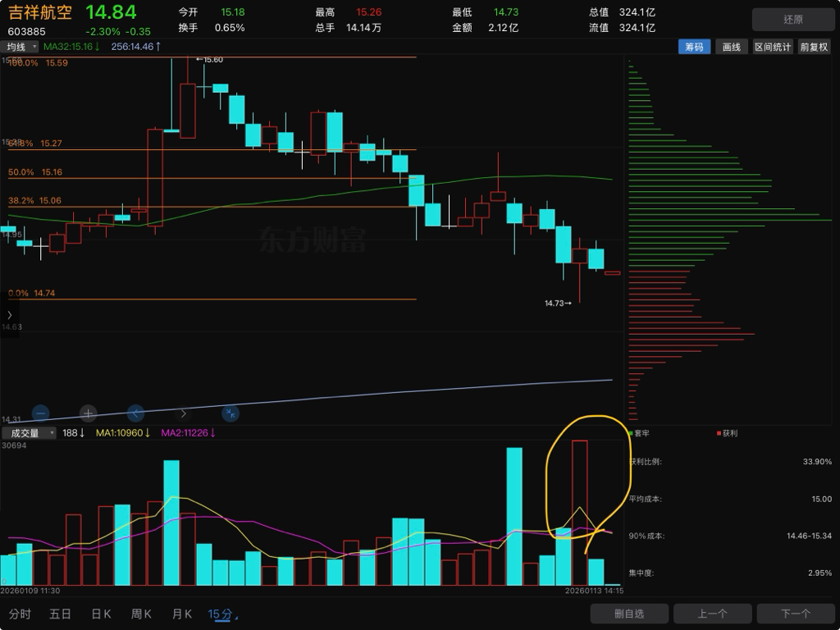This screenshot has height=630, width=840.
Task: Click the 总手 14.14万 value
Action: coord(363,27)
